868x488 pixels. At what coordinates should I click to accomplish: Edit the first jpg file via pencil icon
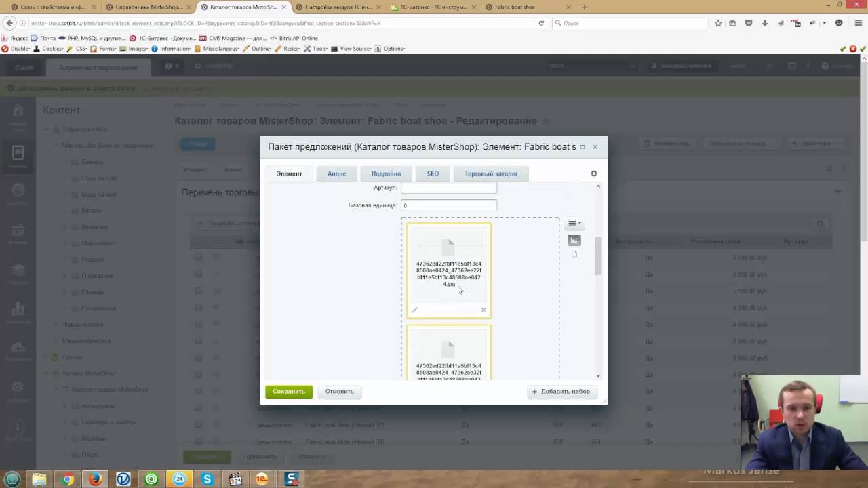pyautogui.click(x=415, y=310)
